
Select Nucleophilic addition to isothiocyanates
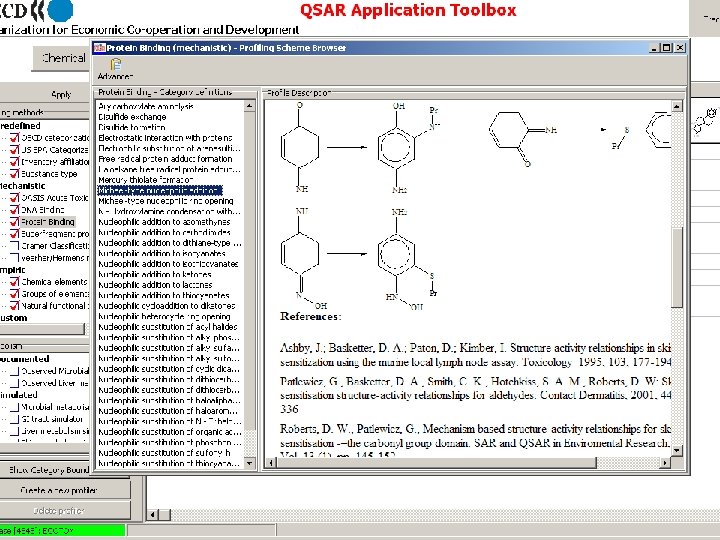[168, 264]
